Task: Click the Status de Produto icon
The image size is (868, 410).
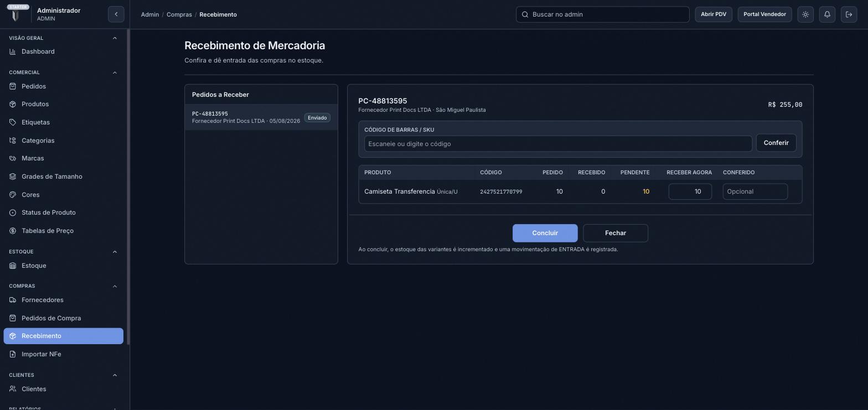Action: pos(13,212)
